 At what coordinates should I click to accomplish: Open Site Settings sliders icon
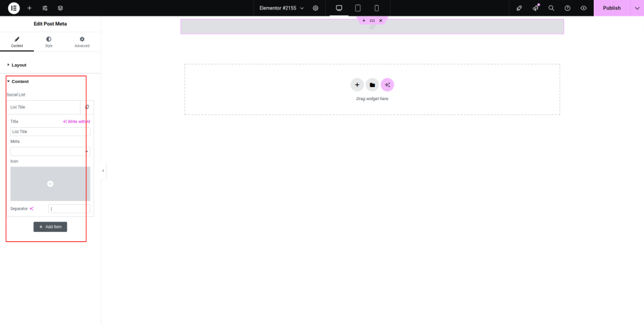pos(45,8)
